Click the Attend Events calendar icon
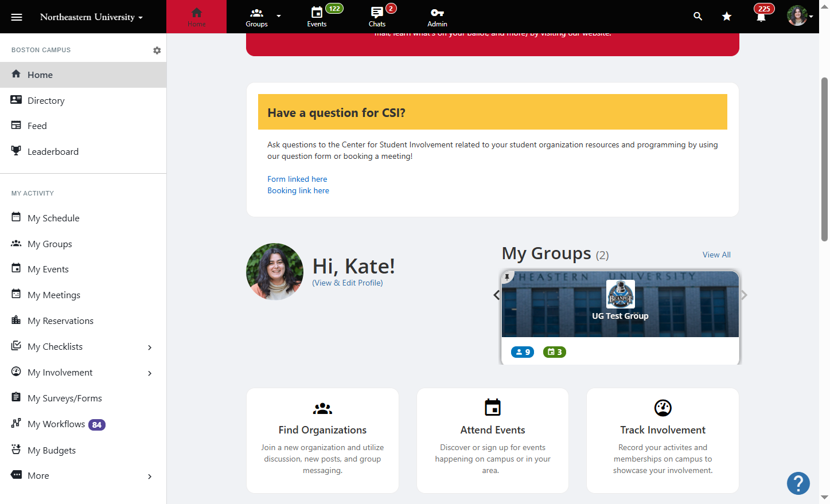Screen dimensions: 830x504 pos(493,407)
